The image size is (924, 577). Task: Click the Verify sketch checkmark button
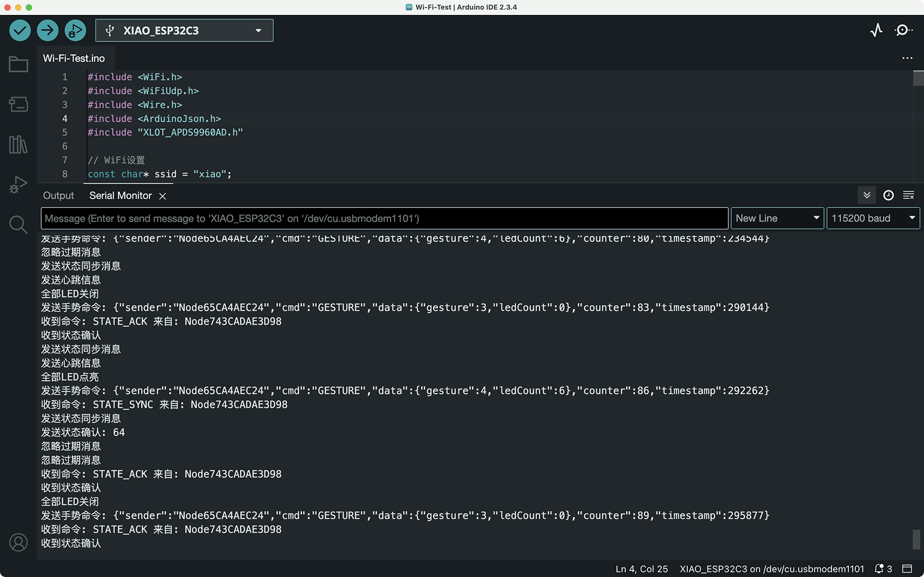coord(20,30)
